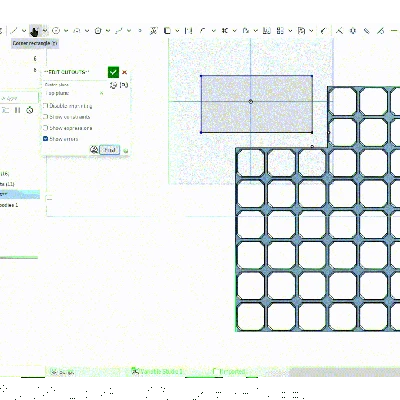
Task: Open the Arc tool dropdown arrow
Action: click(x=87, y=31)
